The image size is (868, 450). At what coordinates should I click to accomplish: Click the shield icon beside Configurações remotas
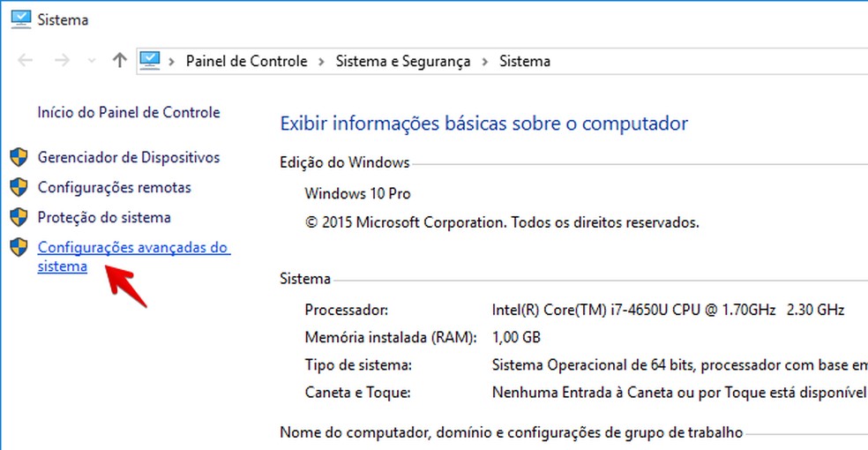[19, 188]
